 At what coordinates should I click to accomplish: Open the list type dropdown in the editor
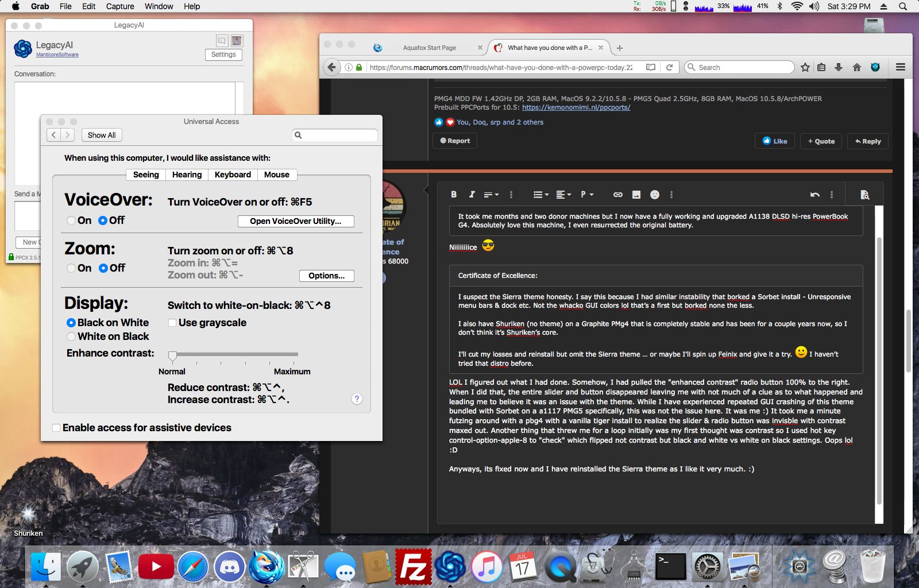click(x=540, y=194)
